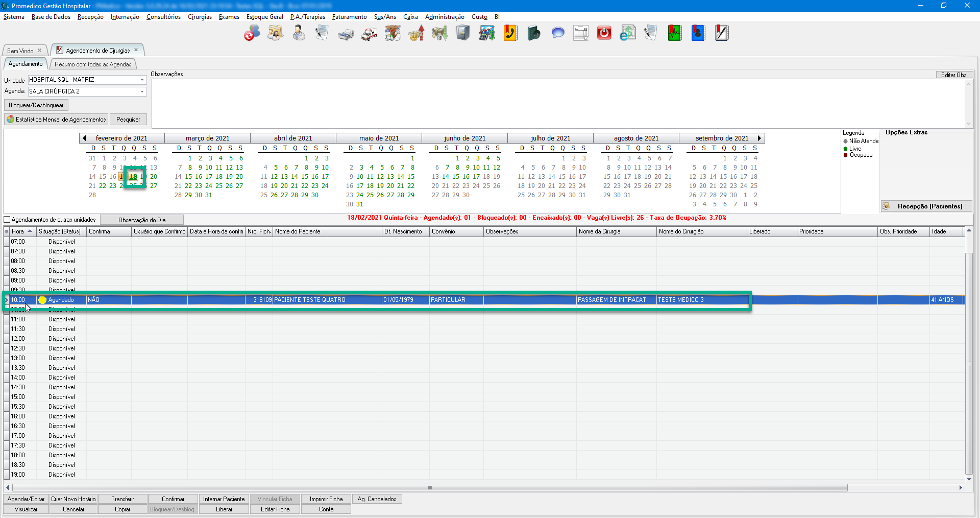Click the Internar Paciente button

click(x=224, y=499)
